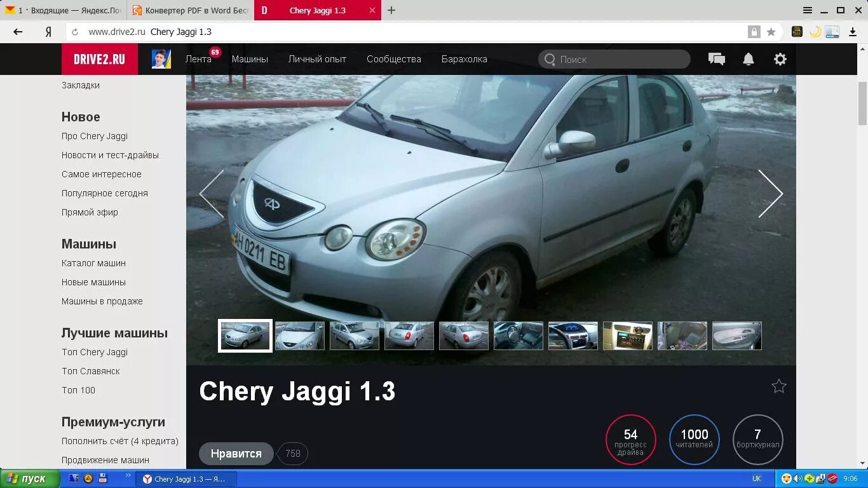The height and width of the screenshot is (488, 868).
Task: Open the user profile avatar
Action: tap(161, 59)
